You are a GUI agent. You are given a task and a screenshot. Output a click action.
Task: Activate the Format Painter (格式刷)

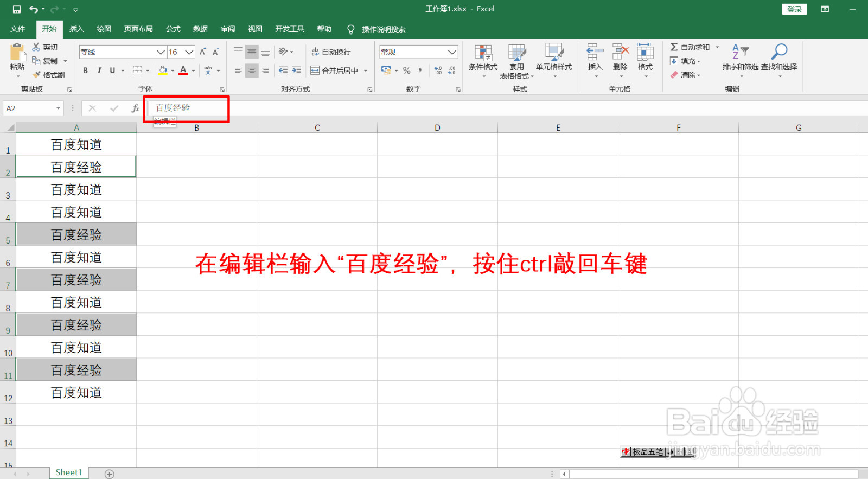[x=36, y=75]
